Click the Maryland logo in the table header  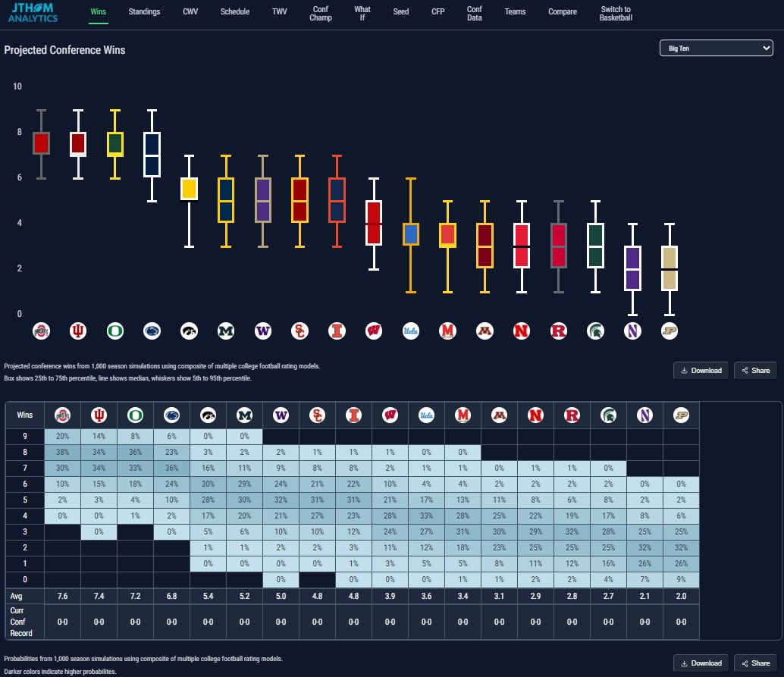[x=463, y=415]
